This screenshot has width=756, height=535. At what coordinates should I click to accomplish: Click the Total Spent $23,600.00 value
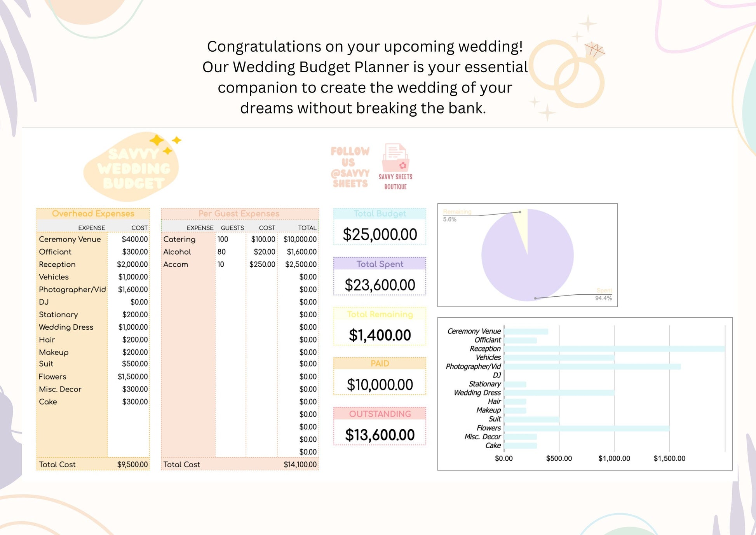pos(380,285)
